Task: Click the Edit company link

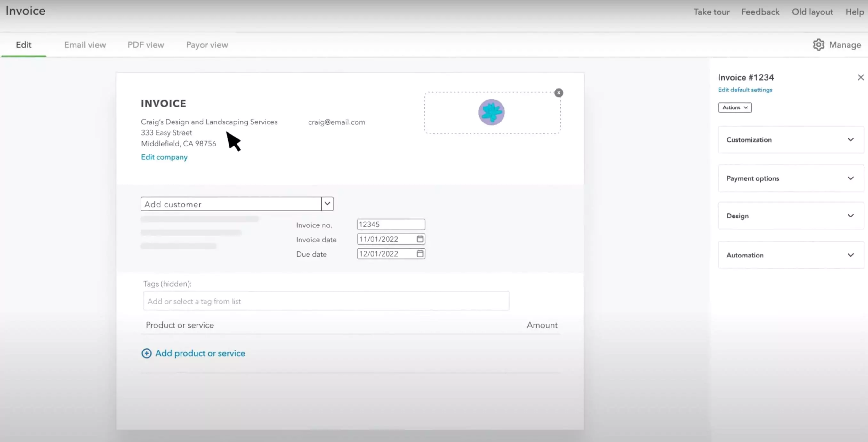Action: click(164, 157)
